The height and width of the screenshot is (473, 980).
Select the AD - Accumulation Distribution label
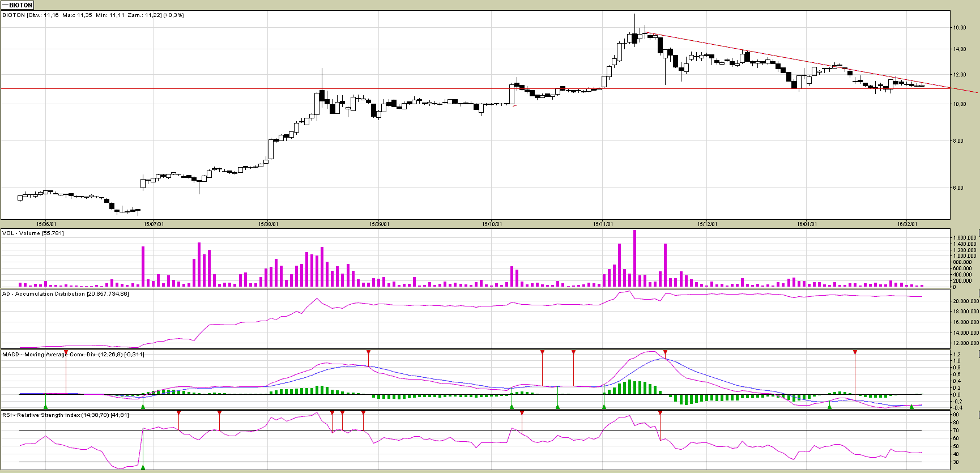coord(65,294)
